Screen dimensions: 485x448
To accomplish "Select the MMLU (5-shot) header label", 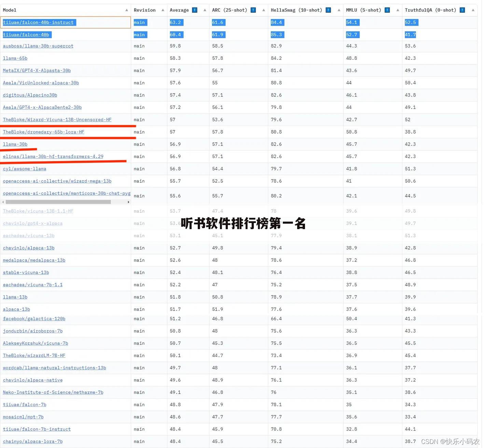I will pos(363,10).
